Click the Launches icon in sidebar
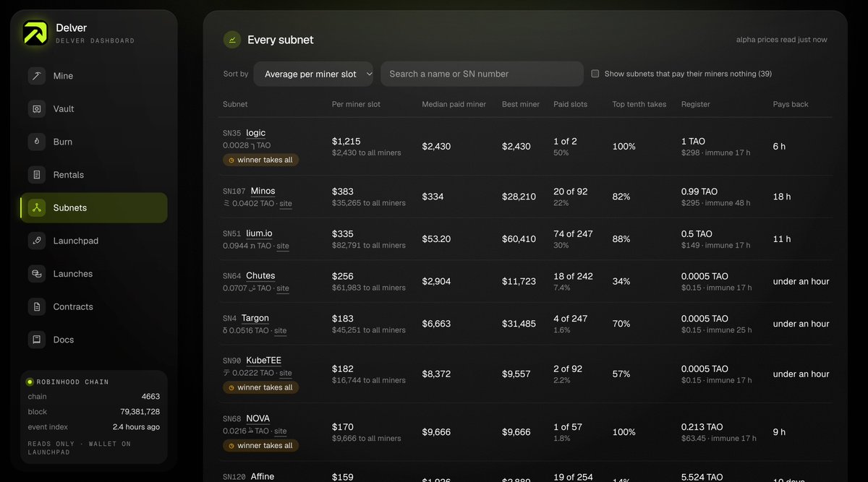This screenshot has height=482, width=868. click(x=37, y=274)
